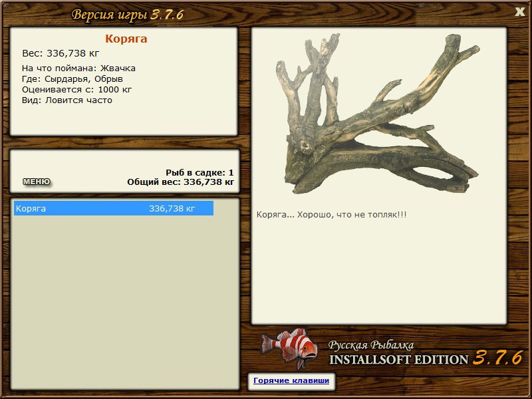
Task: Click the 'INSTALLSOFT EDITION' text
Action: (x=398, y=360)
